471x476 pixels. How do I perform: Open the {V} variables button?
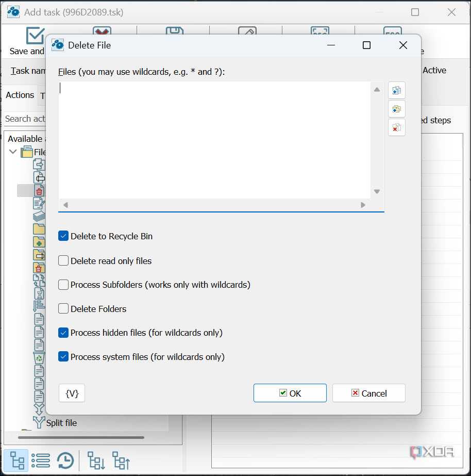(72, 393)
